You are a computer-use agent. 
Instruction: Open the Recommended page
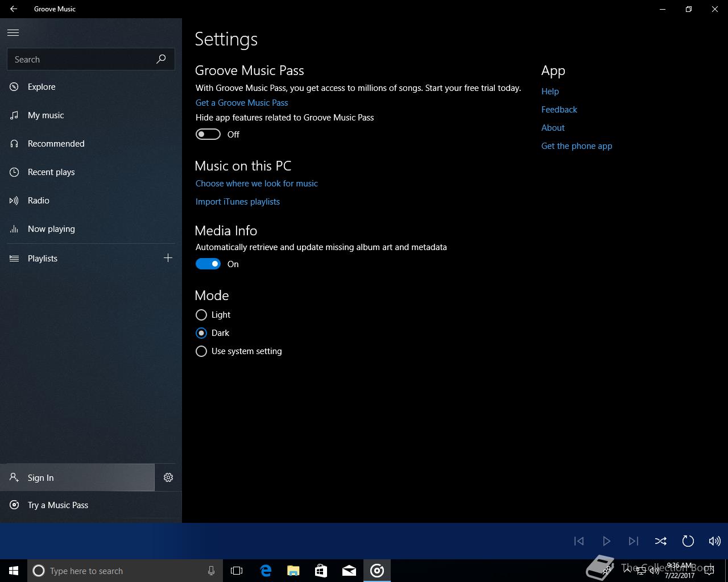91,144
